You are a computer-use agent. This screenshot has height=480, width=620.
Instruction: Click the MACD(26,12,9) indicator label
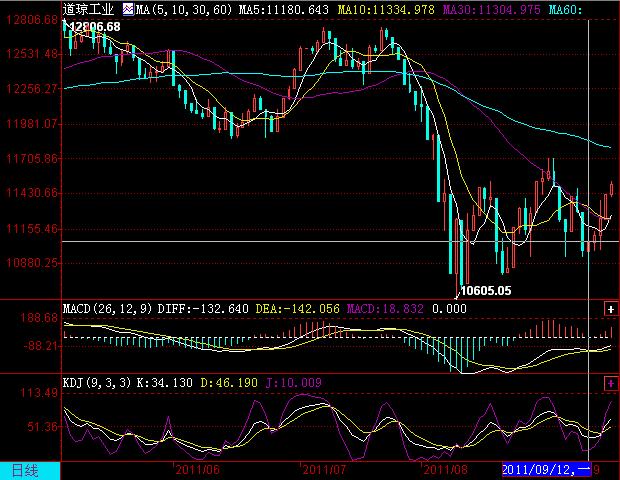(108, 308)
